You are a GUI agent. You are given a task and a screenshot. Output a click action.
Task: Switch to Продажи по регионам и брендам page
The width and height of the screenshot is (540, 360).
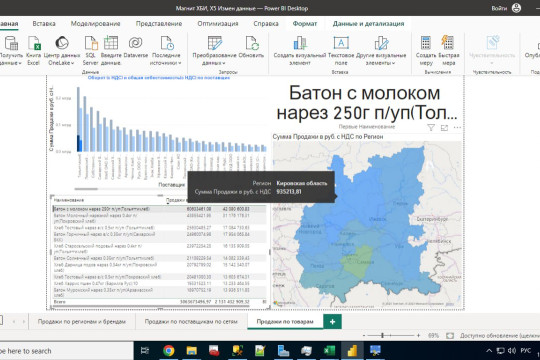(82, 321)
